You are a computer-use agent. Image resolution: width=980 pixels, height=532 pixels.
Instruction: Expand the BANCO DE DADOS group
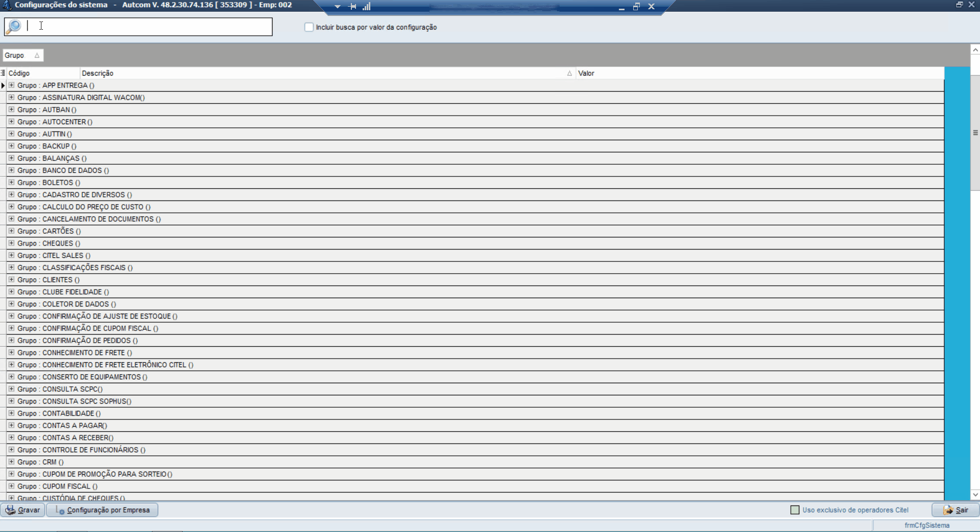coord(11,170)
